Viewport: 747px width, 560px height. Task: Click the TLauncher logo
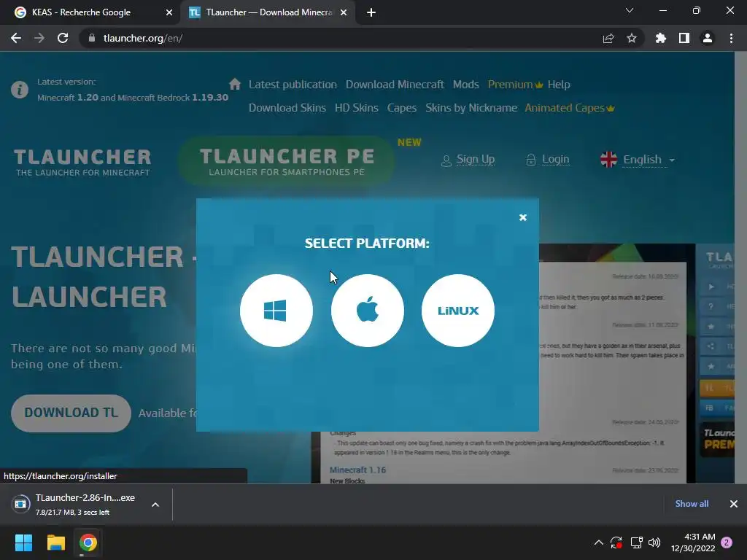[x=82, y=163]
